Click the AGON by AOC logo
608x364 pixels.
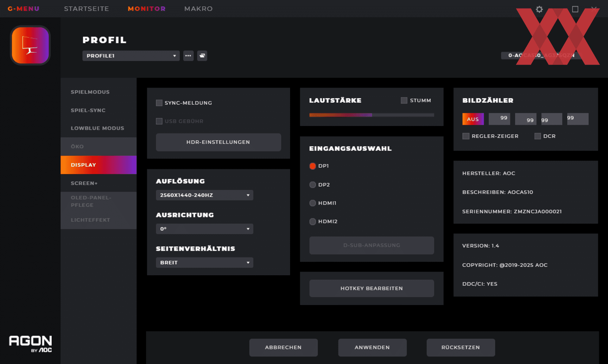coord(30,343)
